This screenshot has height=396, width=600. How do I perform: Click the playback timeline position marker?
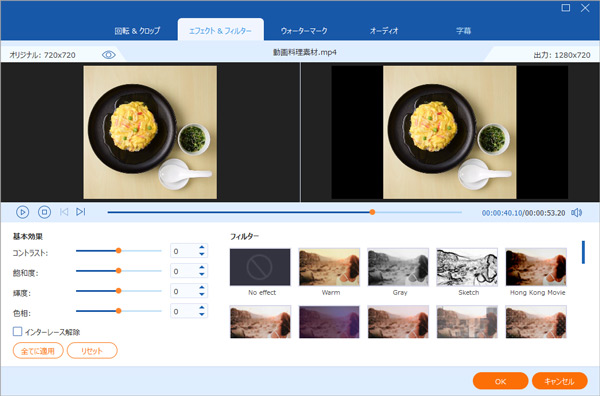tap(372, 212)
